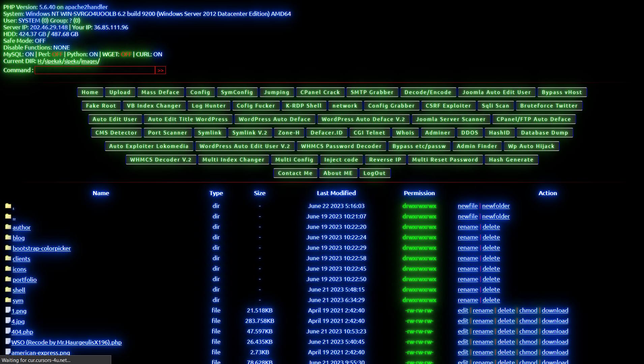The image size is (644, 364).
Task: Select the June 22 2023 5:16:03 date
Action: pyautogui.click(x=336, y=206)
